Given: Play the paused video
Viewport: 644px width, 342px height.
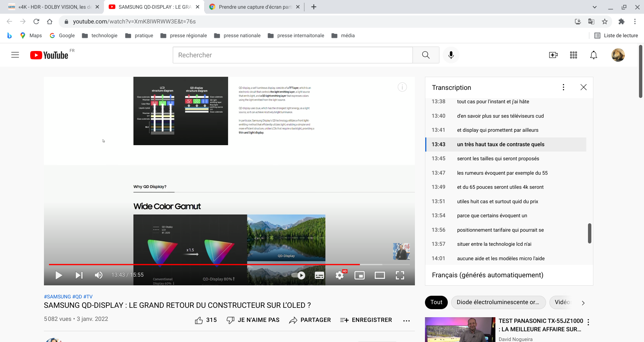Looking at the screenshot, I should coord(59,275).
